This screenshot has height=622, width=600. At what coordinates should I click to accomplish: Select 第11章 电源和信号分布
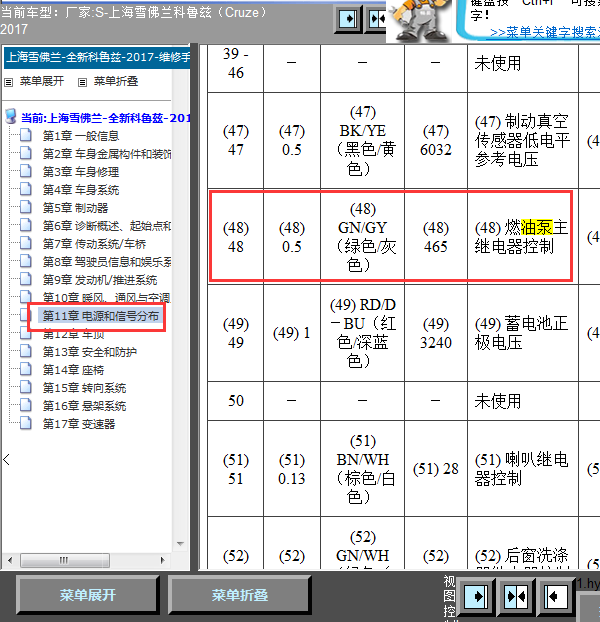pyautogui.click(x=100, y=316)
